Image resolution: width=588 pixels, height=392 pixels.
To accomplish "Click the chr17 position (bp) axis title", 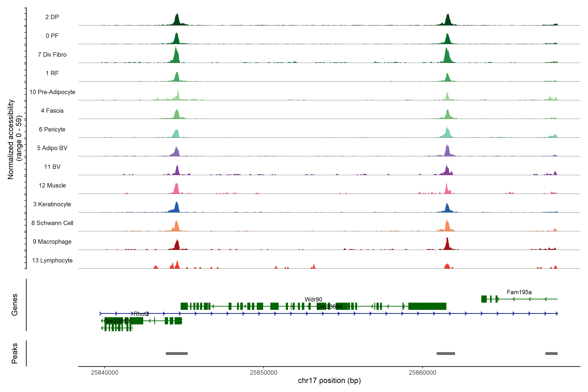I will pos(329,381).
